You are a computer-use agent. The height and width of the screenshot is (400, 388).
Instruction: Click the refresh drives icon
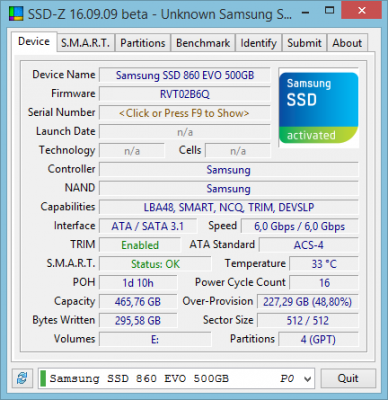(22, 378)
